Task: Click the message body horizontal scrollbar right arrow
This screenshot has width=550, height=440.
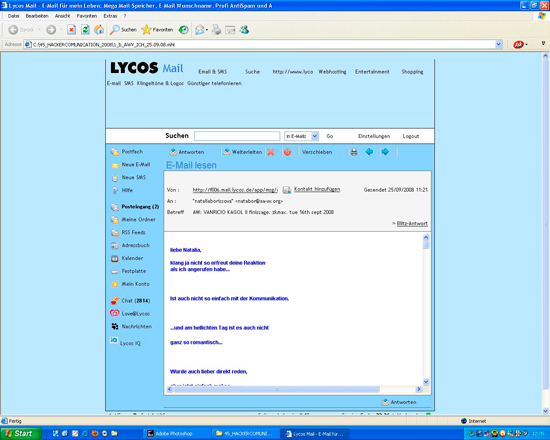Action: [x=418, y=389]
